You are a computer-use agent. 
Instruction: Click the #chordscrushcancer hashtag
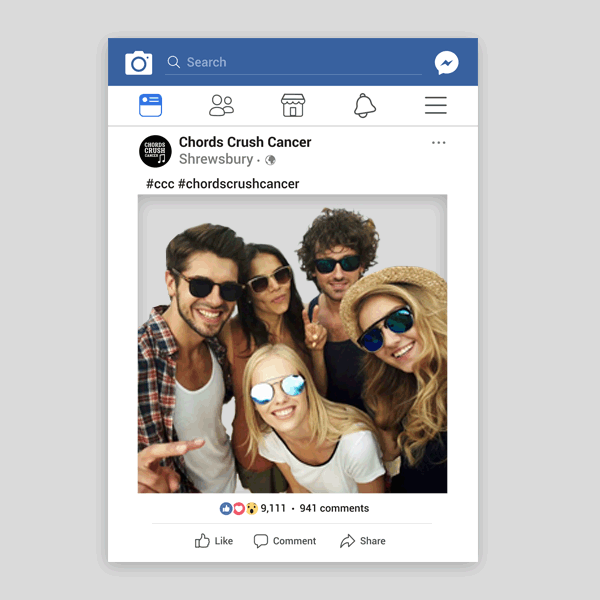(x=238, y=184)
